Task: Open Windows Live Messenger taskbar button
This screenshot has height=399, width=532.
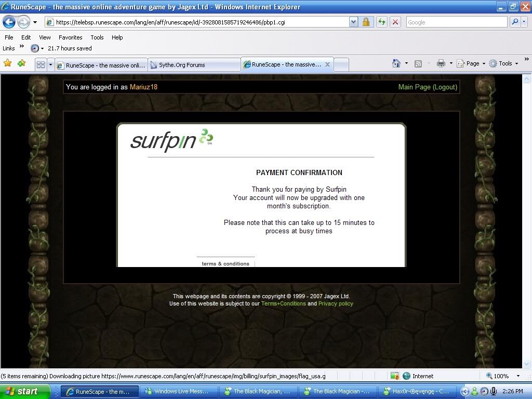Action: pyautogui.click(x=179, y=392)
